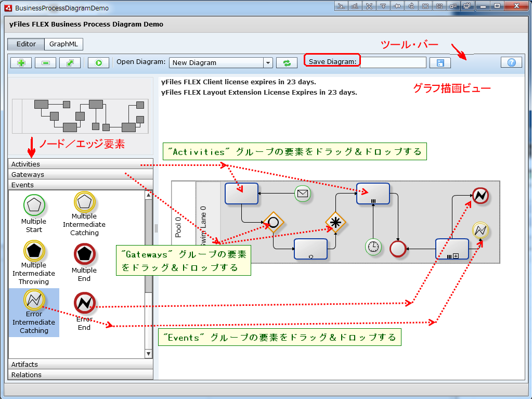Click the dual-monitor icon in the title bar
Image resolution: width=532 pixels, height=399 pixels.
coord(467,6)
